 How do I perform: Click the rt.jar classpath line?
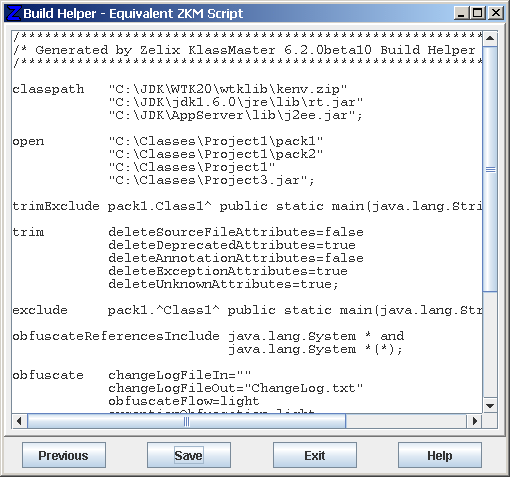(x=236, y=102)
